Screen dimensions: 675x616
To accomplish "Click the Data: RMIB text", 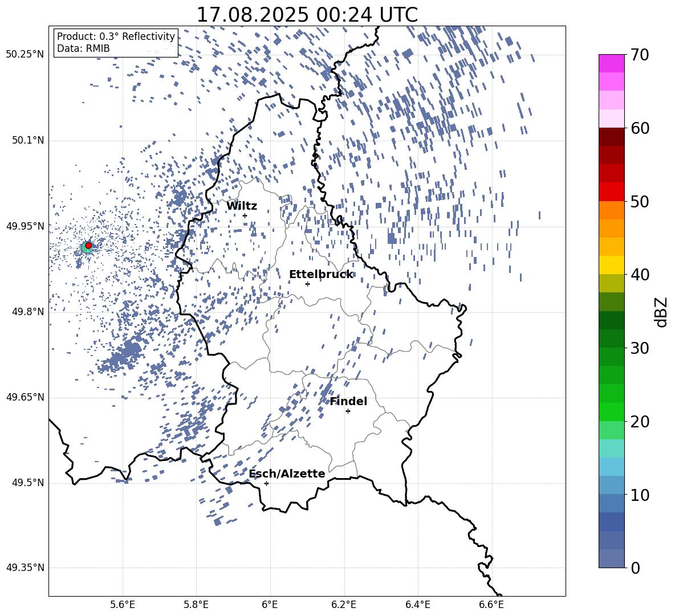I will pos(83,48).
